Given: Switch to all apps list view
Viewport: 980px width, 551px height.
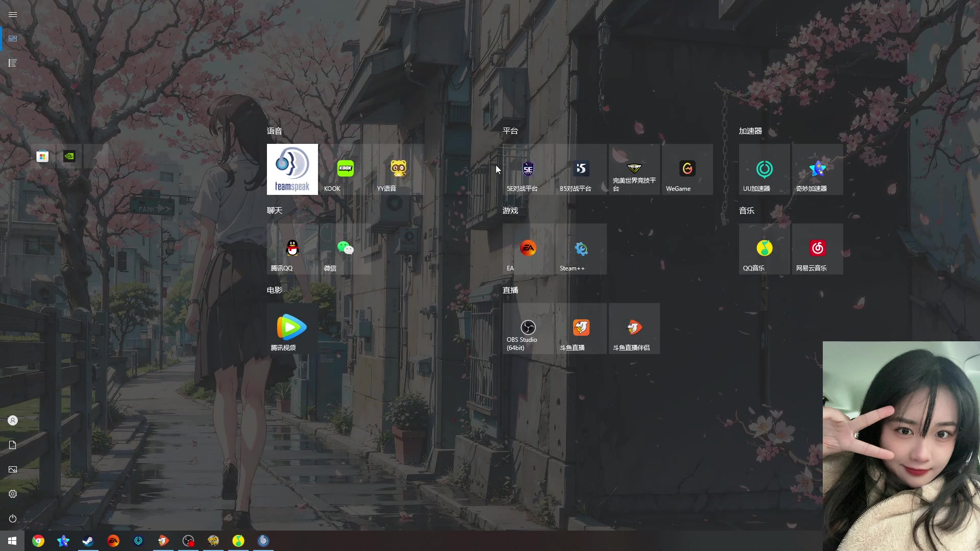Looking at the screenshot, I should [x=13, y=63].
